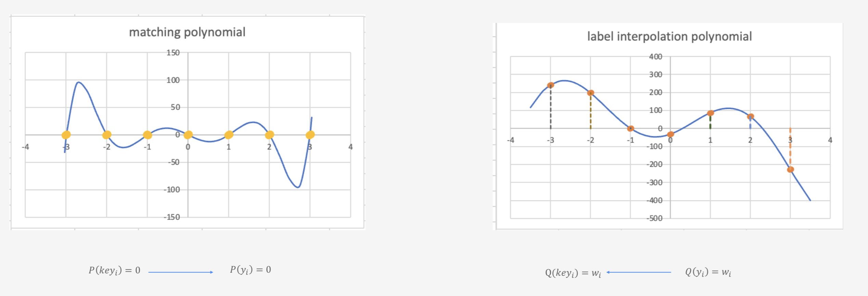868x296 pixels.
Task: Click the arrow between the P equations
Action: [x=181, y=272]
